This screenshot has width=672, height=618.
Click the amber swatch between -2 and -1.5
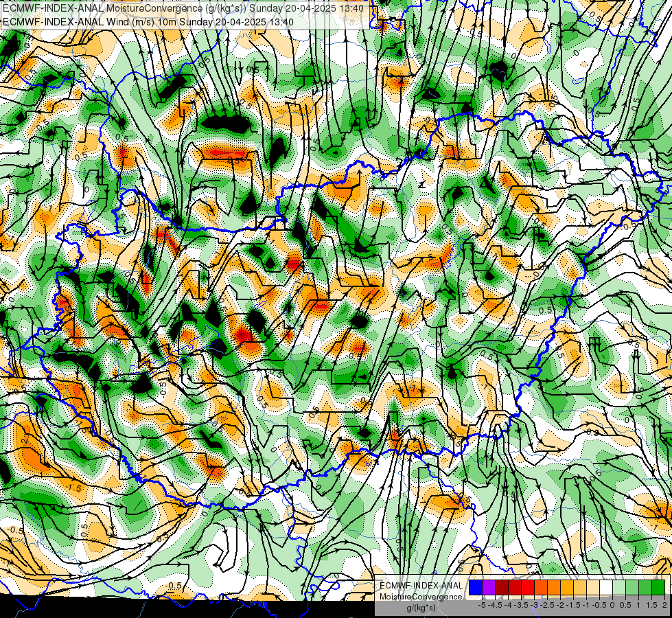point(567,587)
